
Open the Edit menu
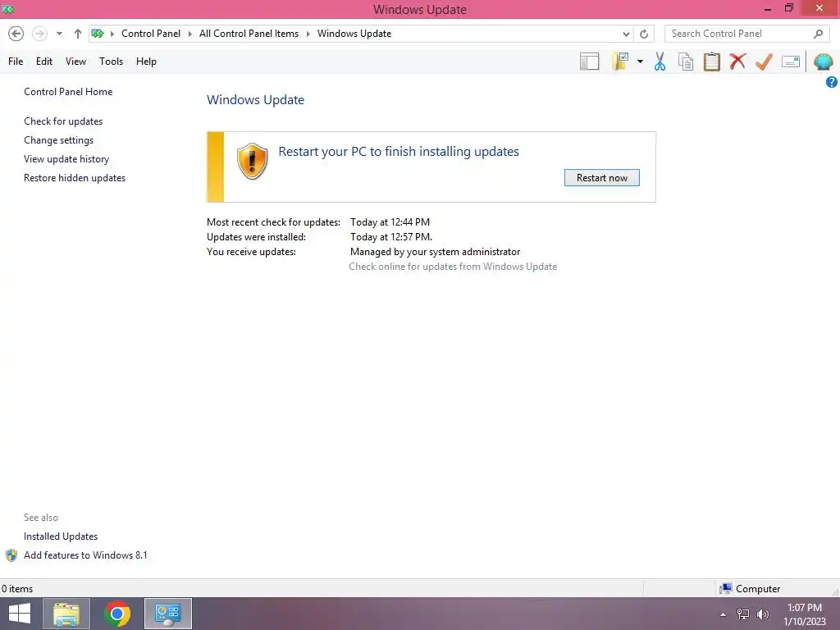[44, 61]
